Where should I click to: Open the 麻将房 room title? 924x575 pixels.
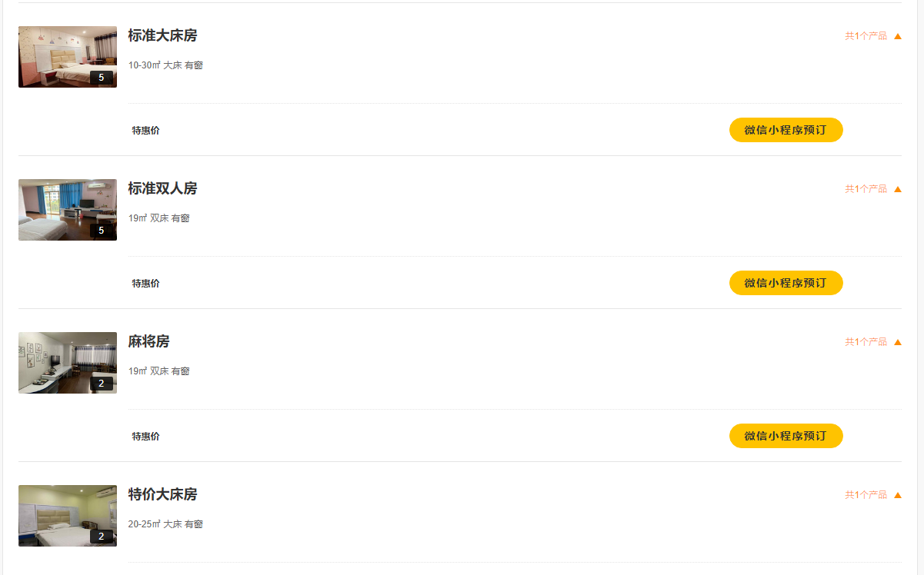pyautogui.click(x=148, y=341)
